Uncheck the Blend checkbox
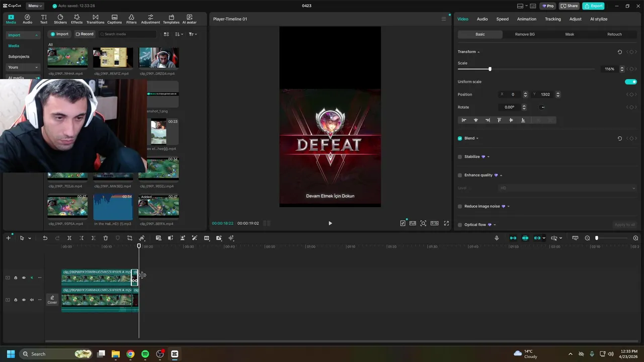 coord(460,138)
